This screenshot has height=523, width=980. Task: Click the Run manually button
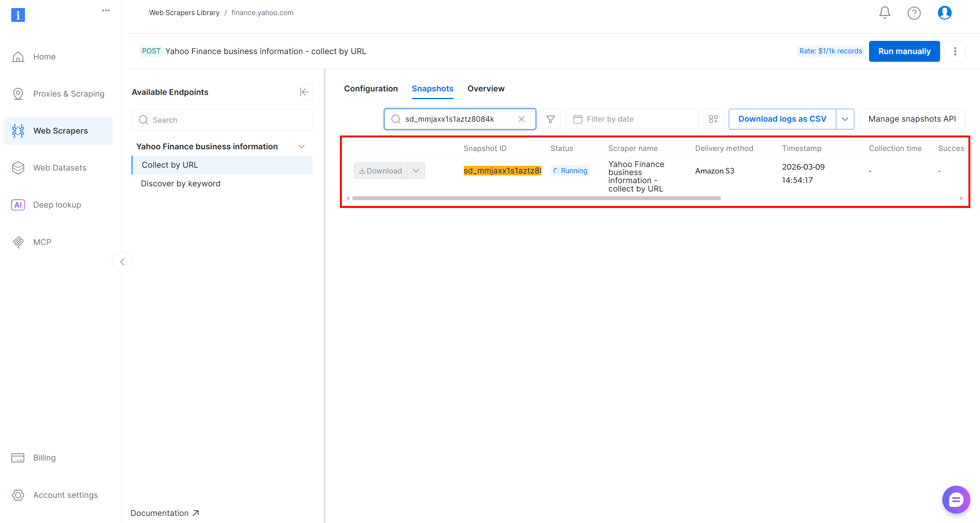904,51
